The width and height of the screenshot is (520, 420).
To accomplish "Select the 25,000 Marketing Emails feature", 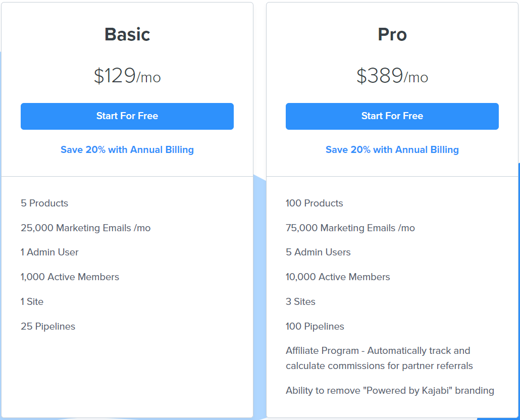I will (x=86, y=228).
